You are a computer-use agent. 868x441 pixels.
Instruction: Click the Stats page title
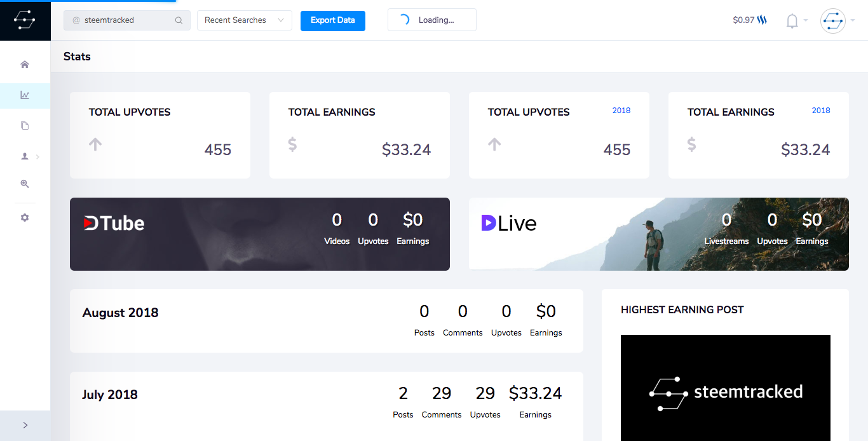77,57
